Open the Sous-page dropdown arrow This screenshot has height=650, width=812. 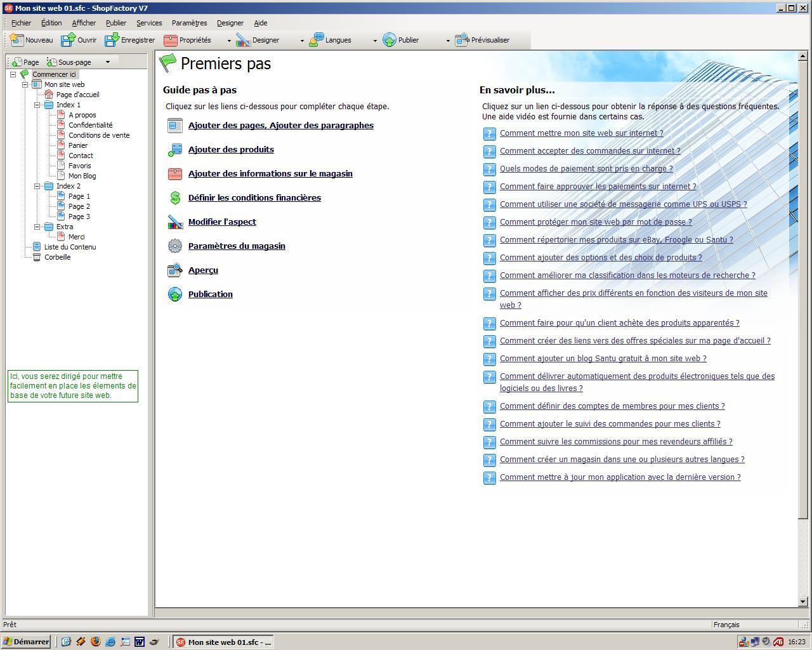point(108,62)
